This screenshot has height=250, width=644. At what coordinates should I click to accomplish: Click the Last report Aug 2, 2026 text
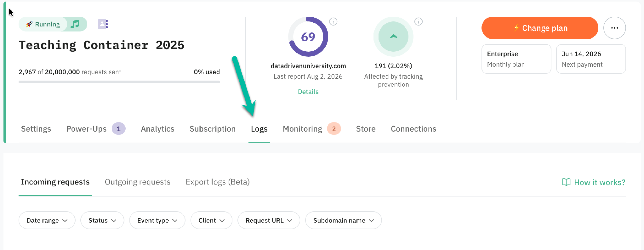pyautogui.click(x=308, y=77)
